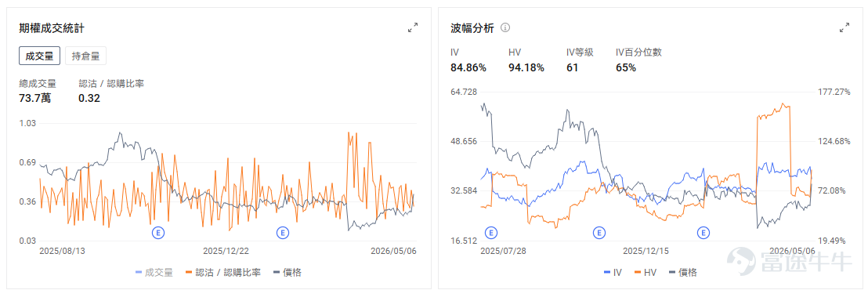Click the 2025/12/15 date label
Screen dimensions: 868x290
(646, 251)
